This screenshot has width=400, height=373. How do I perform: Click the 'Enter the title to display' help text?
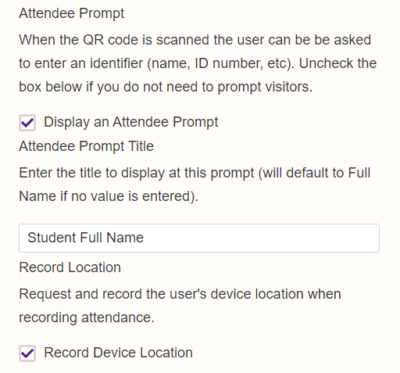click(195, 185)
